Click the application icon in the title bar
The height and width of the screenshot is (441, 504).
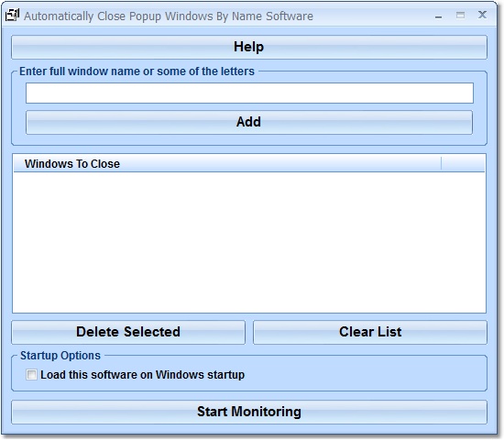[x=13, y=15]
